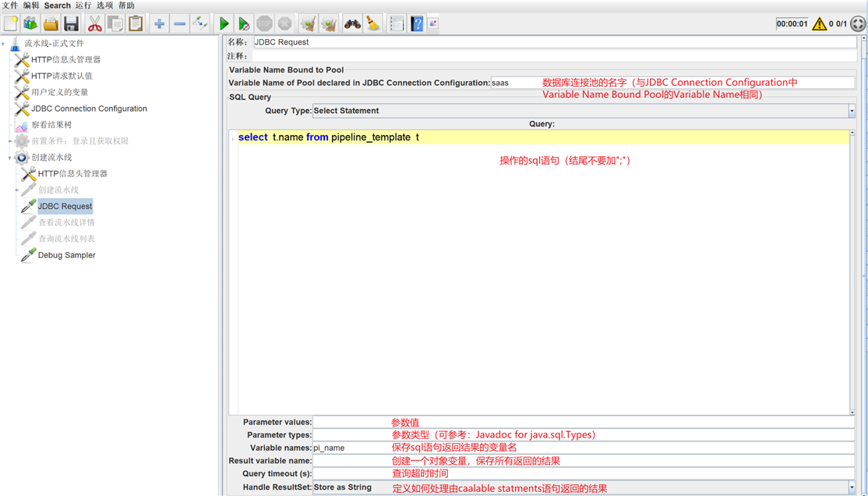Select 察看结果树 listener node
Screen dimensions: 868x496
(51, 125)
